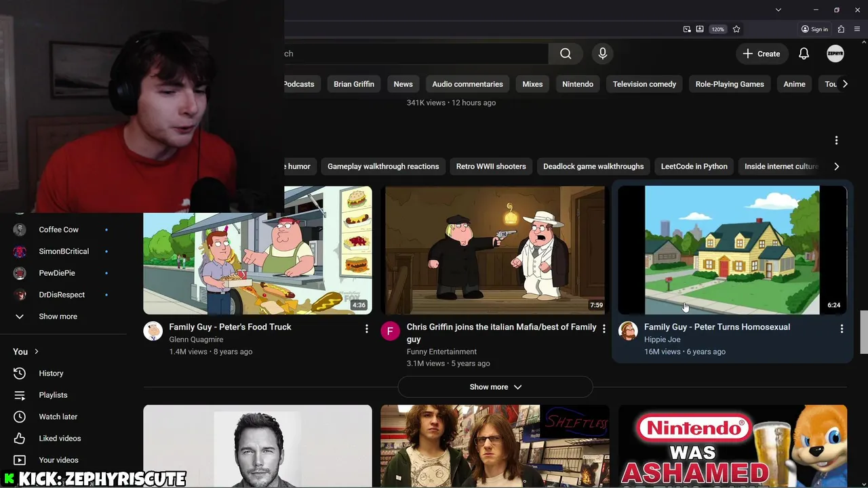
Task: Select the Anime topic chip
Action: point(794,84)
